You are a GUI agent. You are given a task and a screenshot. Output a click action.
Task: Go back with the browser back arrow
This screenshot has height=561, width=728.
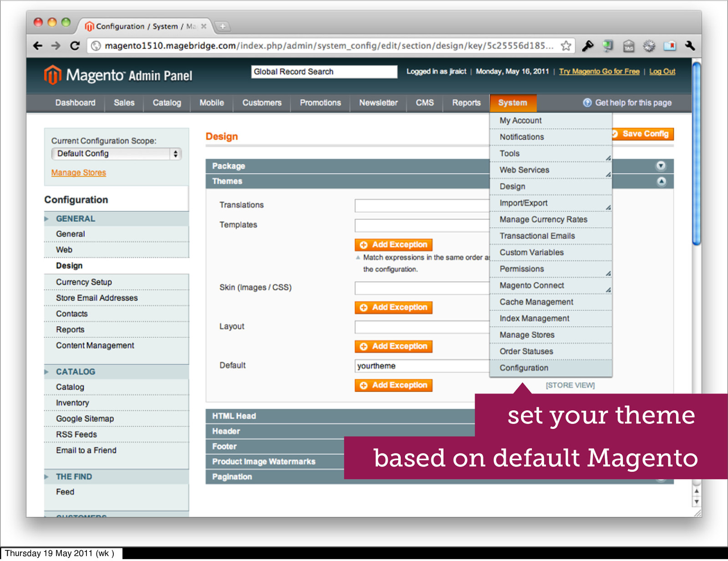(38, 46)
